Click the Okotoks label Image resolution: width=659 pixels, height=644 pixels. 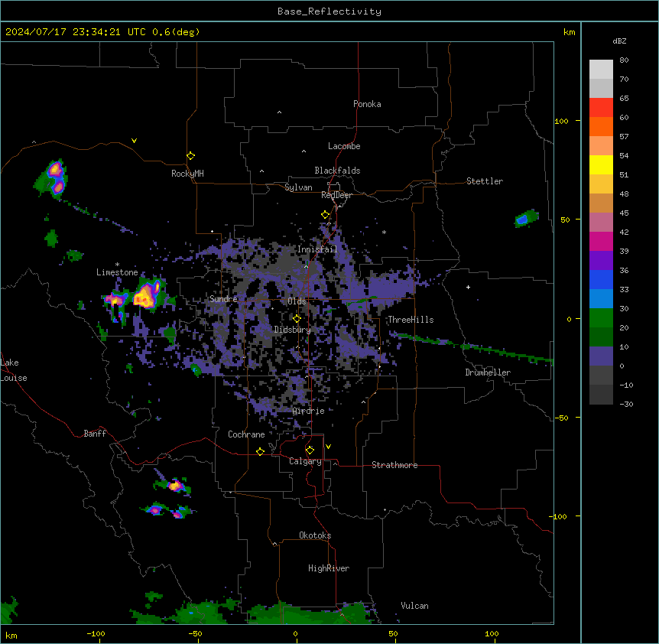tap(315, 535)
